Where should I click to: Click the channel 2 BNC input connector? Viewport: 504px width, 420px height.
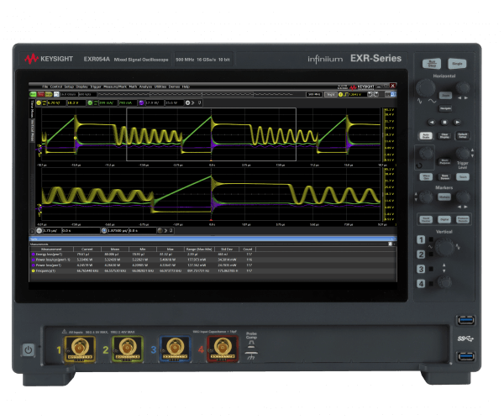(x=128, y=349)
